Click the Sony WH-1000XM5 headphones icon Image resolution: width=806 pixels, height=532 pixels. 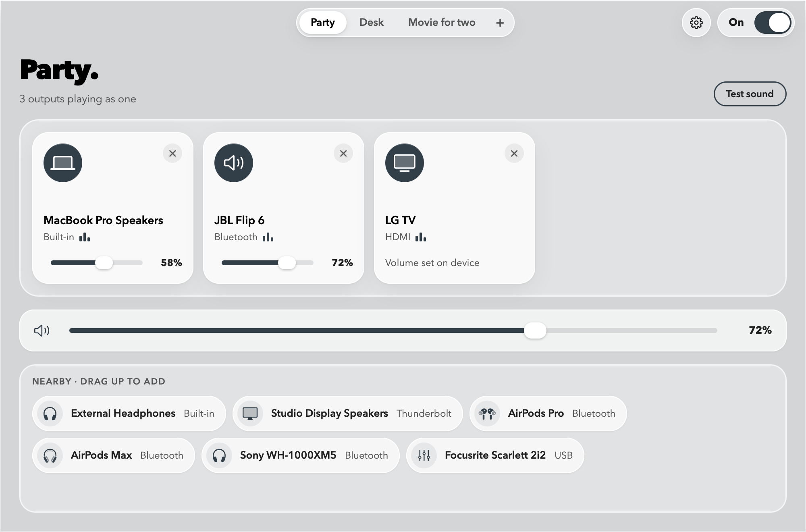point(219,455)
